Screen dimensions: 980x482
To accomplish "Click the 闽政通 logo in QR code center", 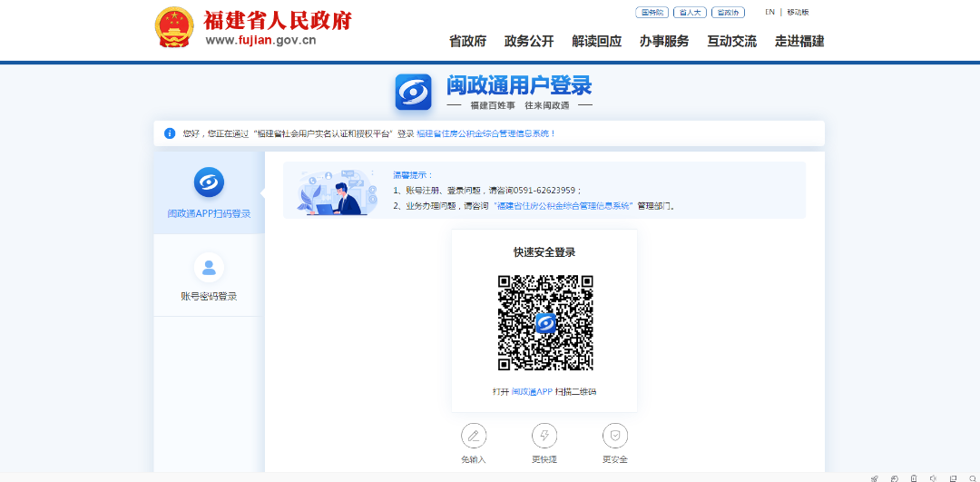I will 545,323.
